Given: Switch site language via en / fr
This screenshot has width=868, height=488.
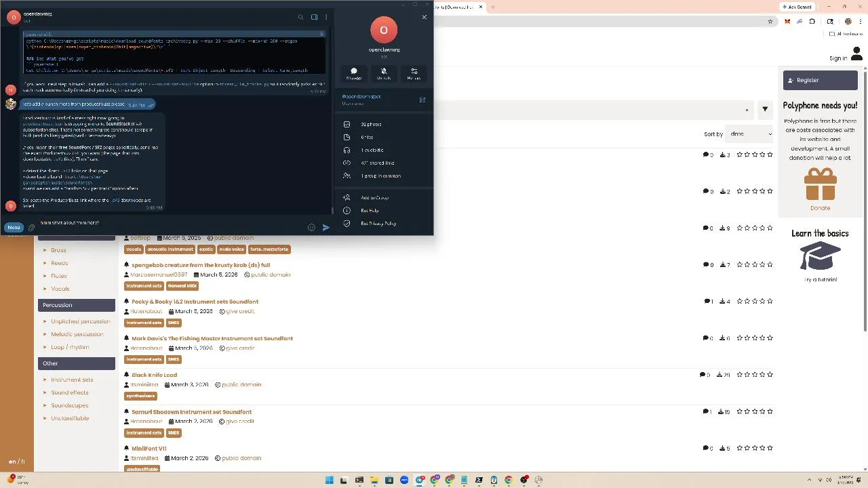Looking at the screenshot, I should tap(16, 462).
